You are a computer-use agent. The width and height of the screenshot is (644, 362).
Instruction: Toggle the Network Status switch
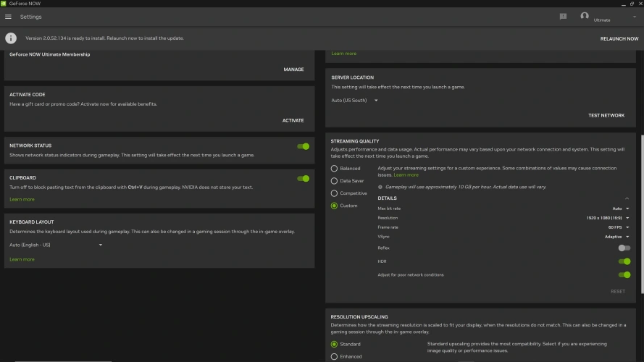tap(303, 146)
